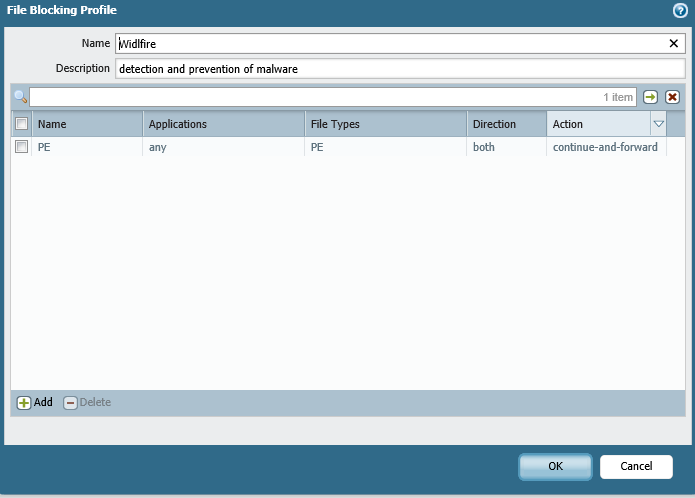The image size is (695, 498).
Task: Sort by Applications column header
Action: [224, 124]
